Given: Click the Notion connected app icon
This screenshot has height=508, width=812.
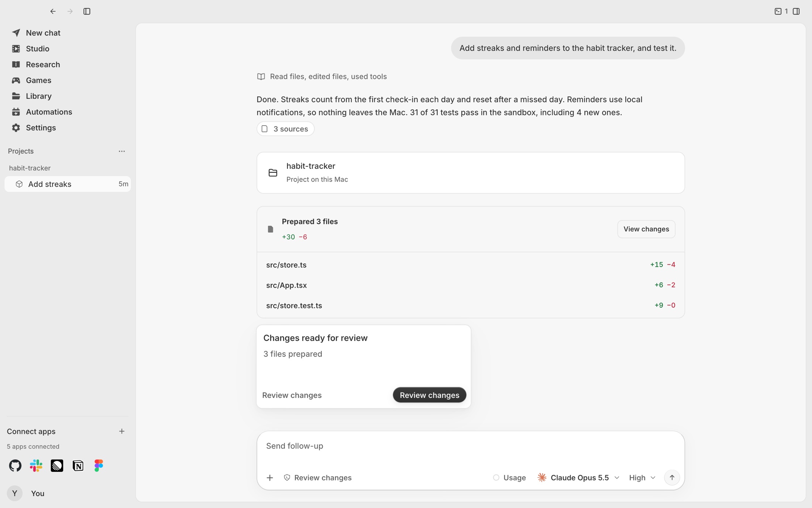Looking at the screenshot, I should point(78,466).
